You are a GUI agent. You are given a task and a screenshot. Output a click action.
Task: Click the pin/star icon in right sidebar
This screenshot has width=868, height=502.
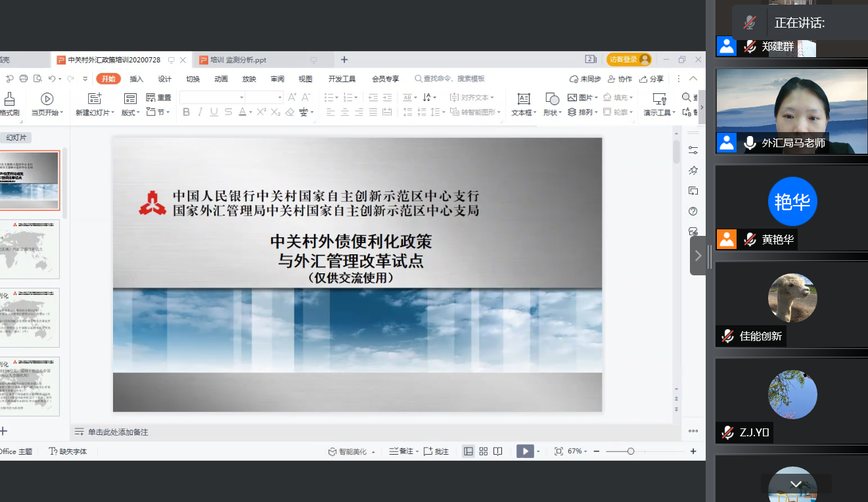693,170
